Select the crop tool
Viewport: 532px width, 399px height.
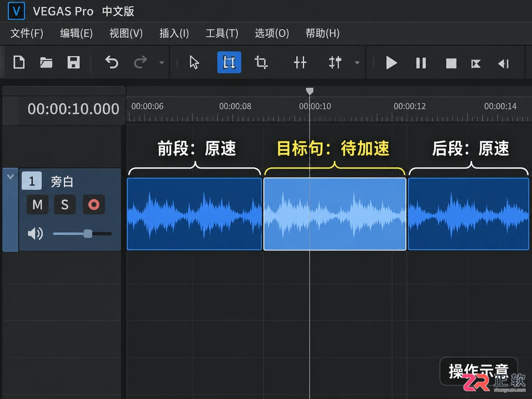pos(261,62)
